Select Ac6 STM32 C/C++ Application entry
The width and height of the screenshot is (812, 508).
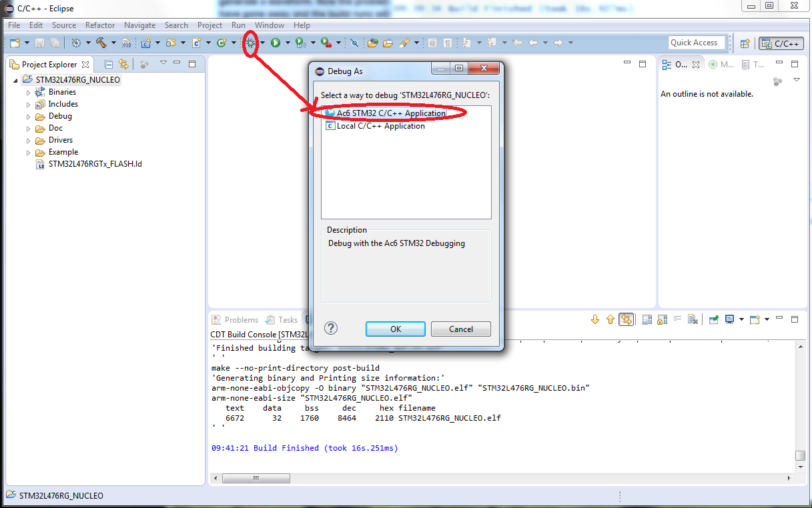pos(386,113)
